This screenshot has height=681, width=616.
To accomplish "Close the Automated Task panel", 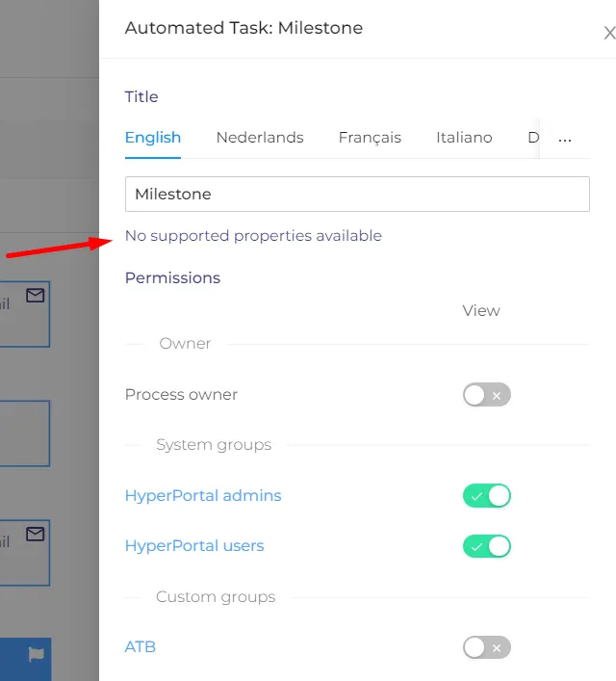I will pos(609,33).
